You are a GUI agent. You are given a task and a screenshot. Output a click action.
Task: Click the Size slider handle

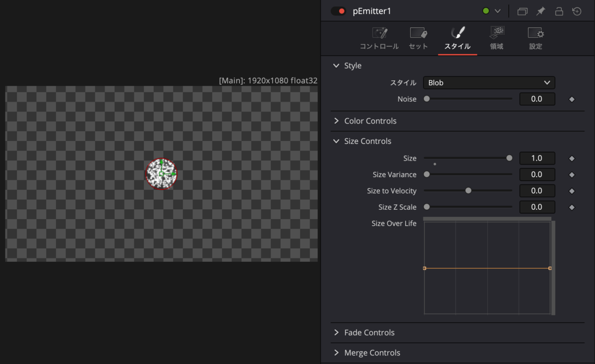pyautogui.click(x=509, y=158)
